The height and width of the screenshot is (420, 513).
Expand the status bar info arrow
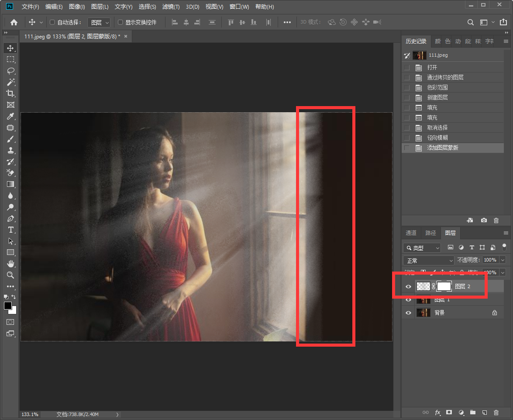click(117, 414)
